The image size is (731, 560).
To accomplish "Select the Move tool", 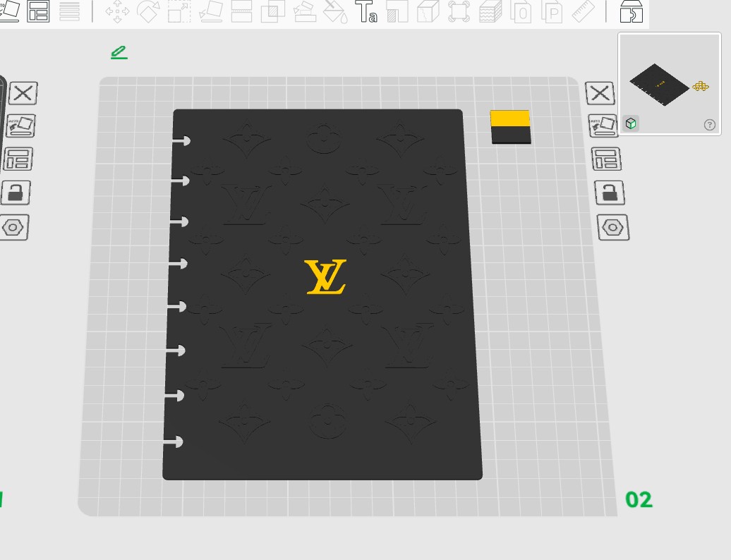I will (x=117, y=11).
